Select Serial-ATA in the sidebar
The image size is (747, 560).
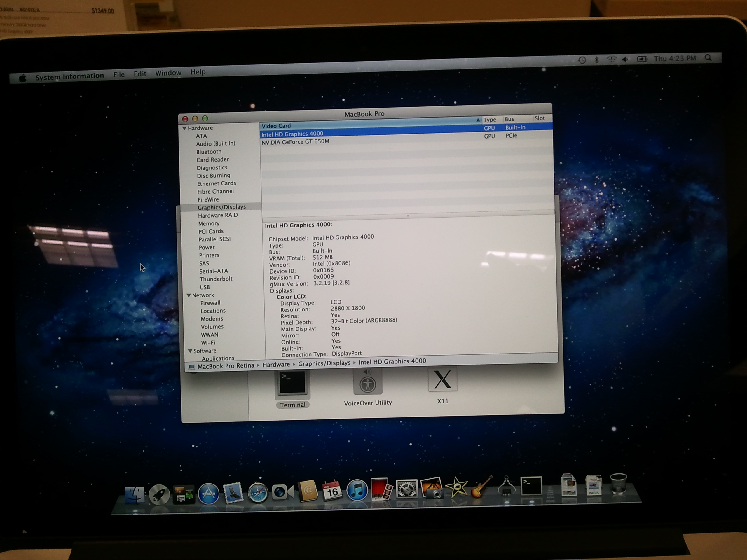(213, 271)
